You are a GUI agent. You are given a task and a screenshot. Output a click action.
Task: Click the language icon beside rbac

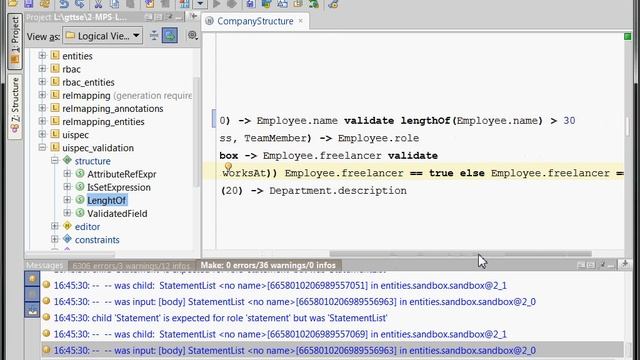[55, 69]
